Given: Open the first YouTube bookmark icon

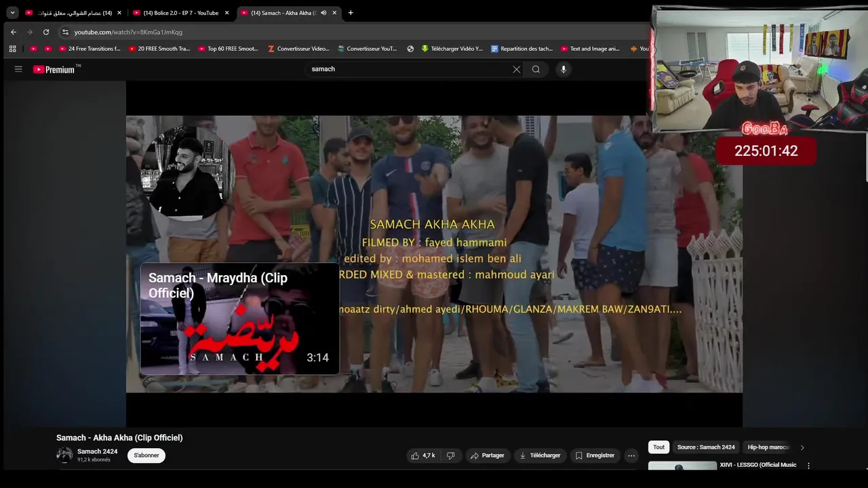Looking at the screenshot, I should [x=33, y=49].
